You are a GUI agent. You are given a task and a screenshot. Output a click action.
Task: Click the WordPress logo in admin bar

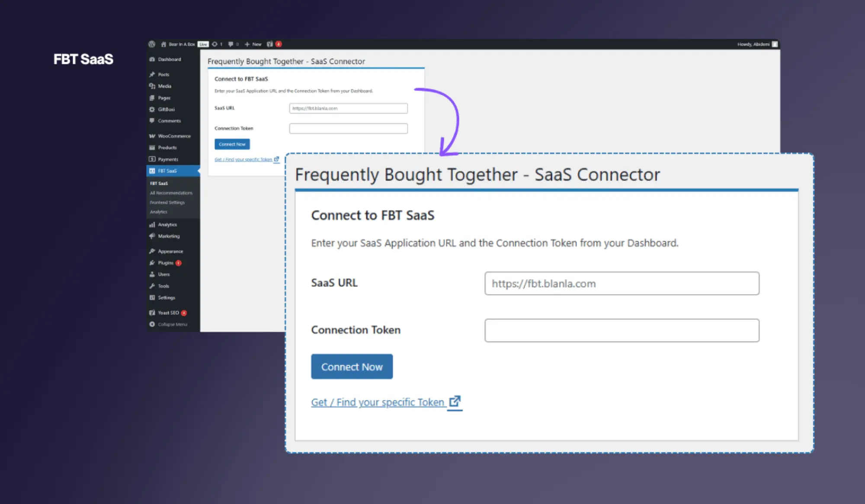tap(152, 44)
